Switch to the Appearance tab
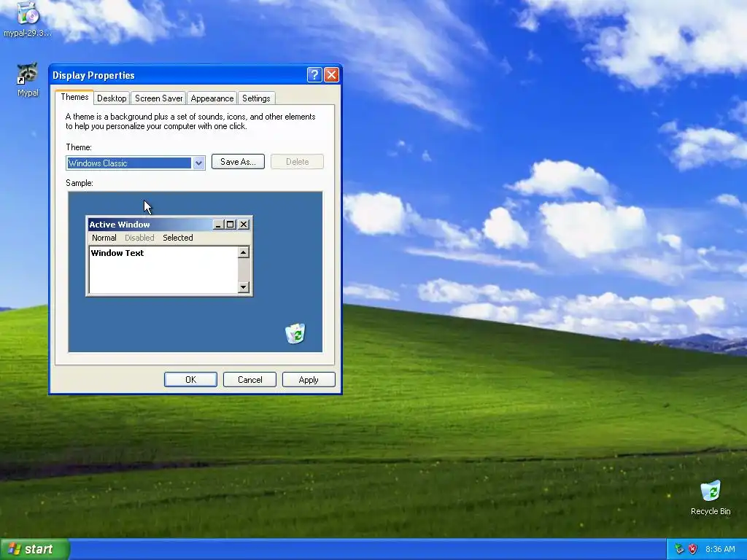The image size is (747, 560). click(212, 98)
